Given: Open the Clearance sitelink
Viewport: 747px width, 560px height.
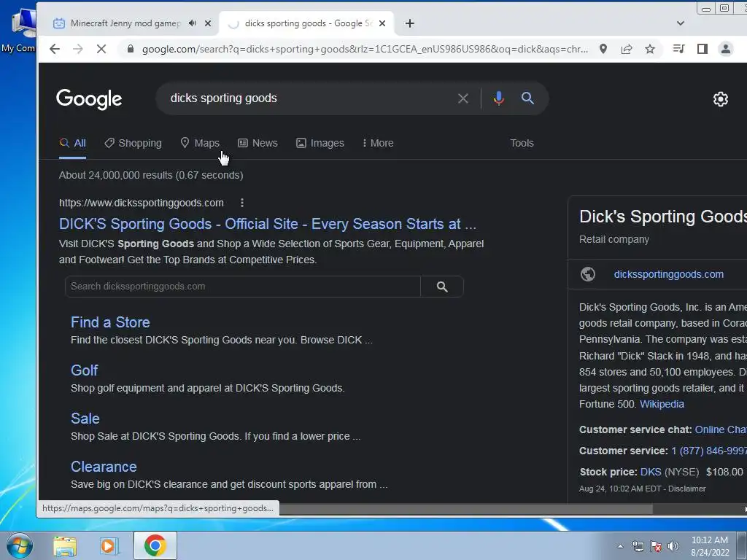Looking at the screenshot, I should click(x=104, y=467).
